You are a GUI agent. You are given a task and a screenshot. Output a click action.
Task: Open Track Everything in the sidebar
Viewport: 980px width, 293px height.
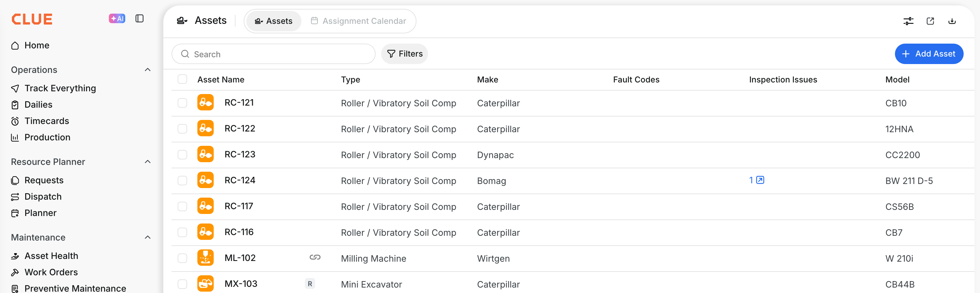tap(54, 88)
